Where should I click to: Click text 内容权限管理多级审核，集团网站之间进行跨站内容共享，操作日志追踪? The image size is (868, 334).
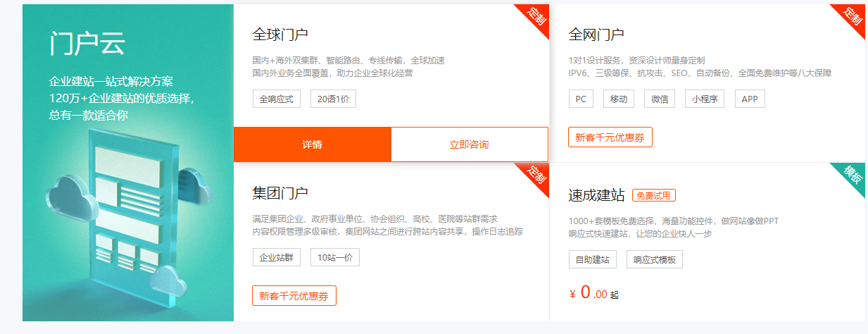click(387, 231)
